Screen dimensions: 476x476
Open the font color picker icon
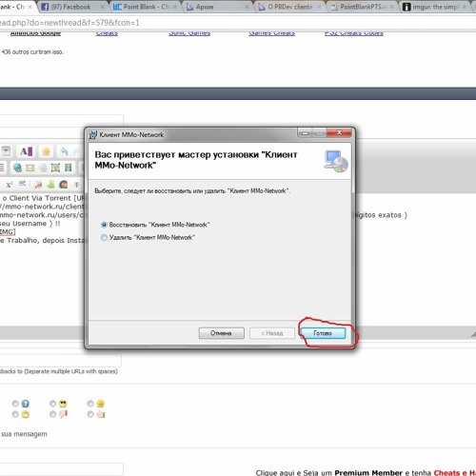[x=26, y=151]
